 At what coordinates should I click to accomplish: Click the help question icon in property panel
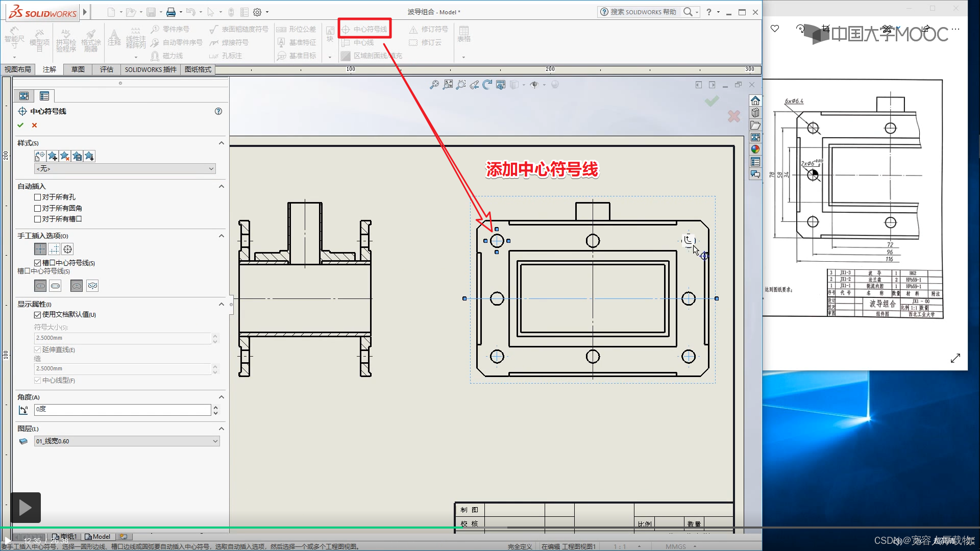click(218, 111)
